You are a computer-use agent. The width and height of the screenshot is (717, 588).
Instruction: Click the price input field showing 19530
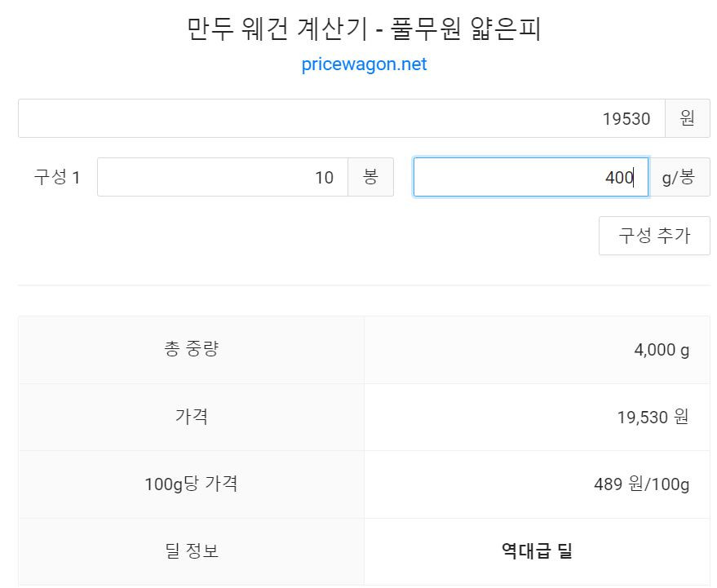coord(342,118)
